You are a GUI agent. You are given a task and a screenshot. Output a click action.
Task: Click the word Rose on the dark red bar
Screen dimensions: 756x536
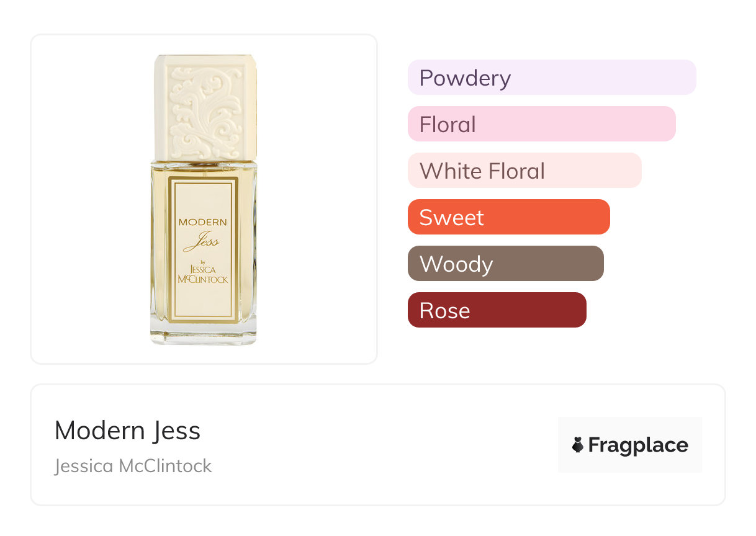coord(444,311)
